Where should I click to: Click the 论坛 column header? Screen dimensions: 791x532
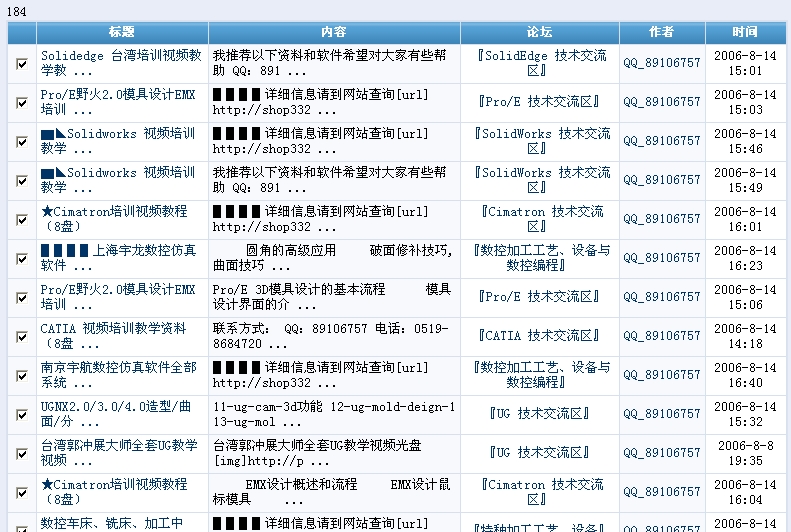(540, 32)
